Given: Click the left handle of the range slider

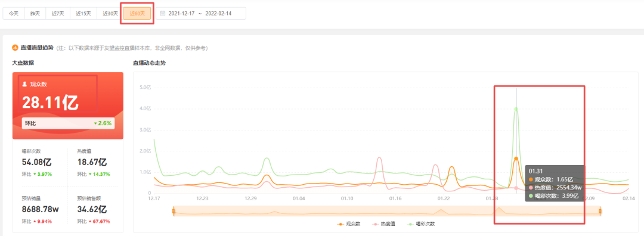Looking at the screenshot, I should pyautogui.click(x=174, y=212).
